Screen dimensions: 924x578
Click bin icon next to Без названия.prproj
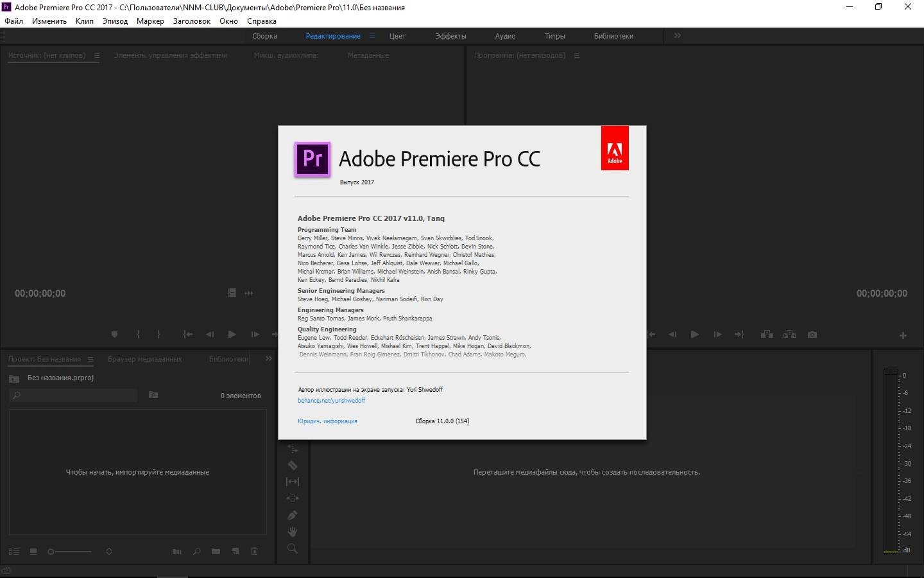14,378
